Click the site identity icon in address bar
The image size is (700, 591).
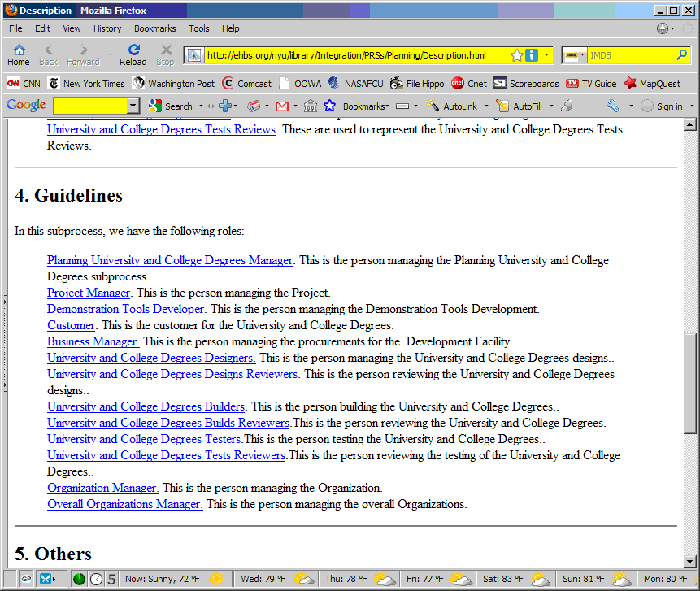pos(194,55)
